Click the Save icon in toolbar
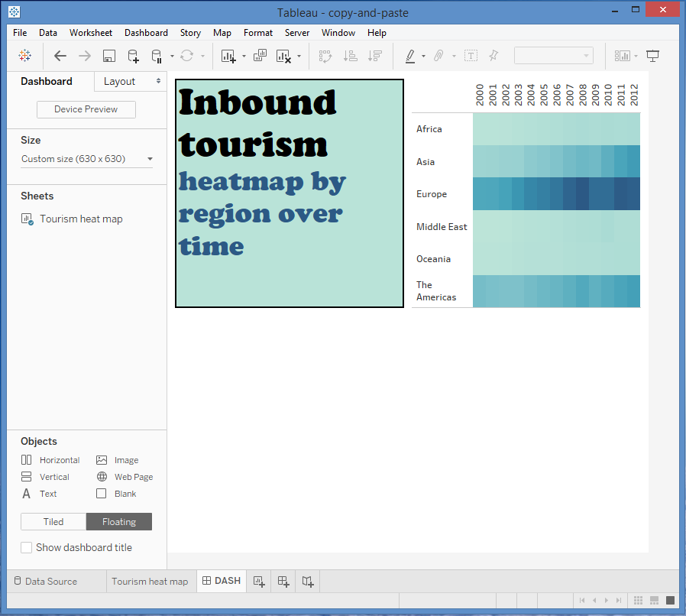This screenshot has width=686, height=616. coord(109,56)
